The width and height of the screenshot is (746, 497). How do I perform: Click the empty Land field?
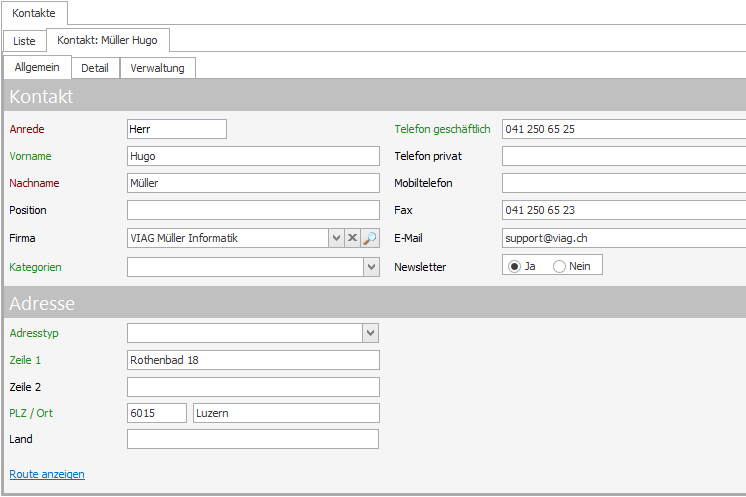coord(253,439)
